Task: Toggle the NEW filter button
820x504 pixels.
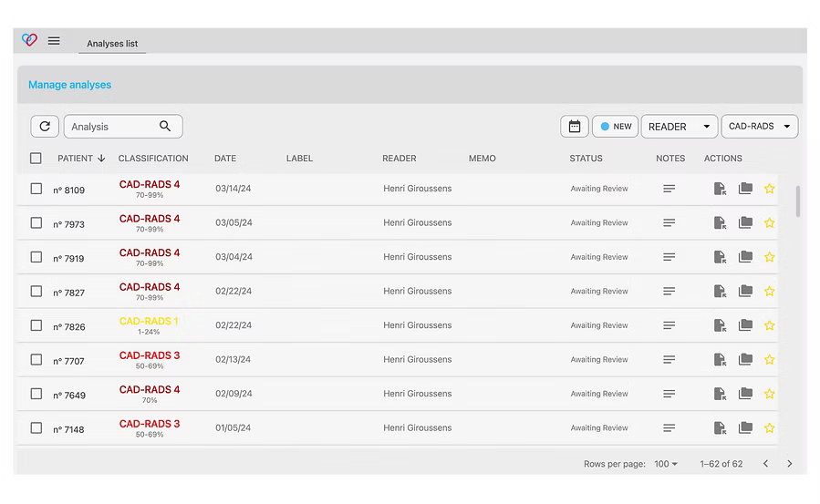Action: pos(615,127)
